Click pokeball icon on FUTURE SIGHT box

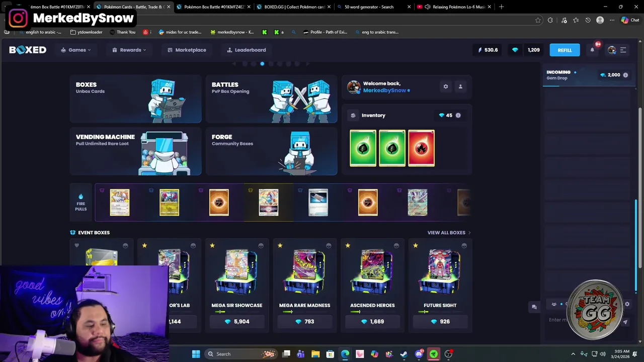coord(464,245)
